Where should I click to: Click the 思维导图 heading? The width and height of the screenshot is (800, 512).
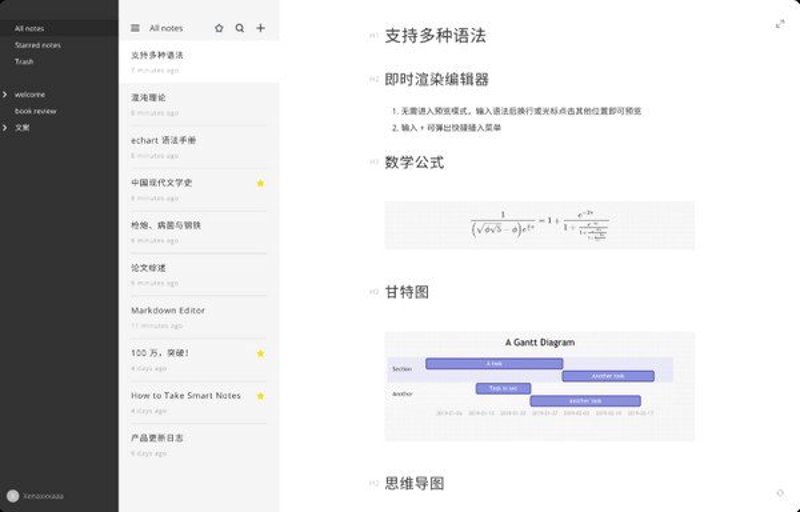tap(414, 483)
